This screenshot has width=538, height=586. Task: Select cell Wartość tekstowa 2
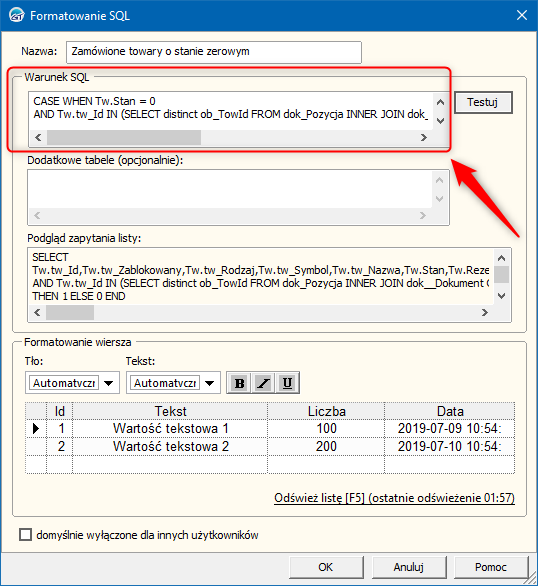[170, 446]
